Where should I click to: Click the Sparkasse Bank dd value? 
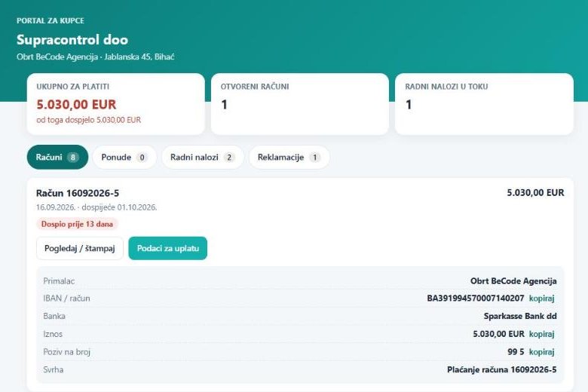[520, 316]
